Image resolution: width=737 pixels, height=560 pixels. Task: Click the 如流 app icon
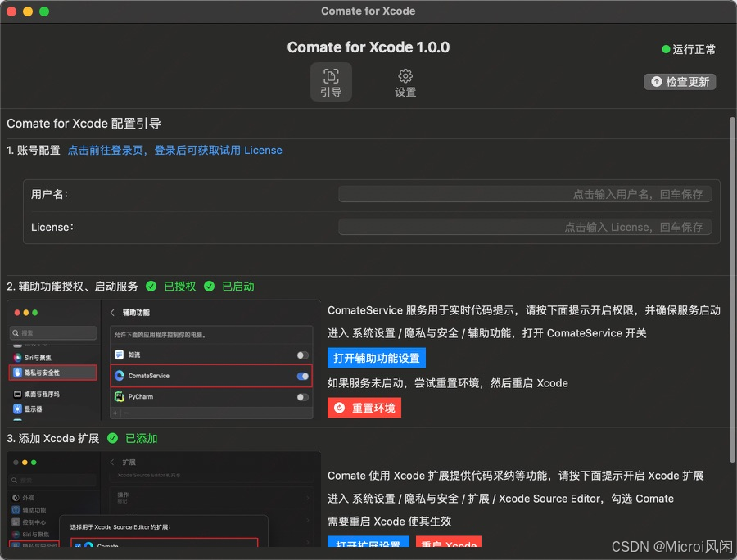click(120, 355)
